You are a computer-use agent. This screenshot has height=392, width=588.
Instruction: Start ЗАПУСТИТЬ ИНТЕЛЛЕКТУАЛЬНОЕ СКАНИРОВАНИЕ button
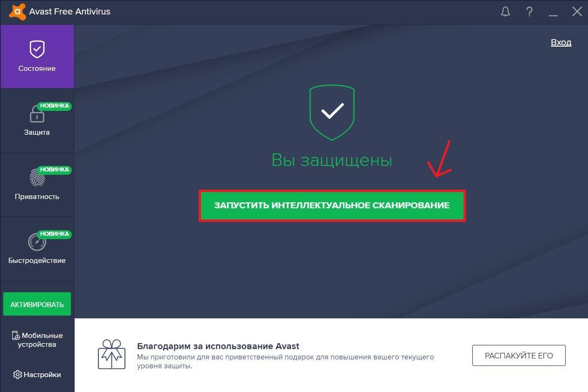point(332,206)
